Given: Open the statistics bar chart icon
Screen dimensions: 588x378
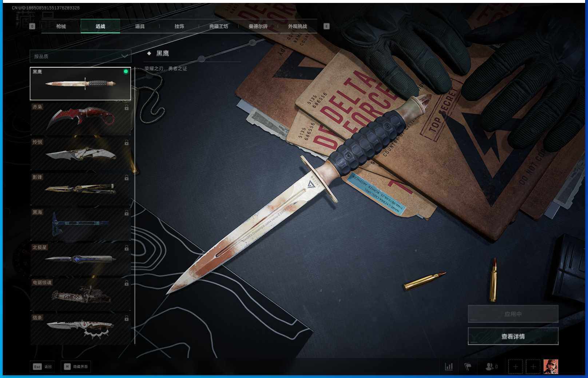Looking at the screenshot, I should (449, 367).
